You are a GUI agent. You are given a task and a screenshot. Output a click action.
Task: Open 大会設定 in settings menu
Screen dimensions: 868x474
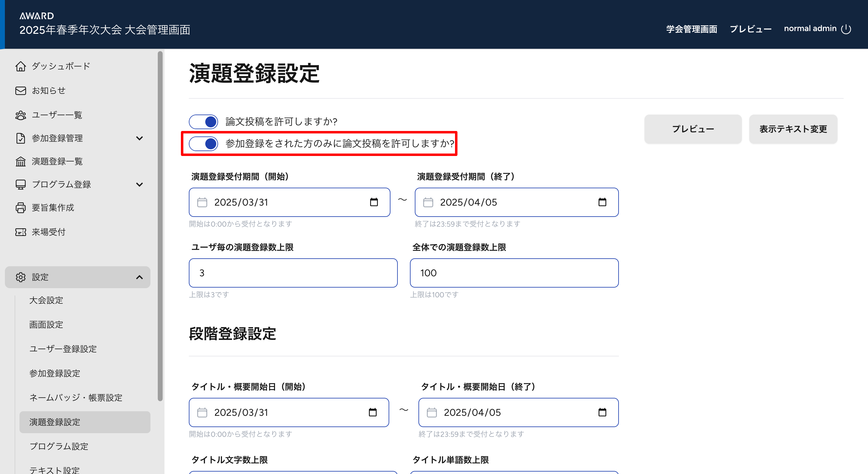pos(46,300)
